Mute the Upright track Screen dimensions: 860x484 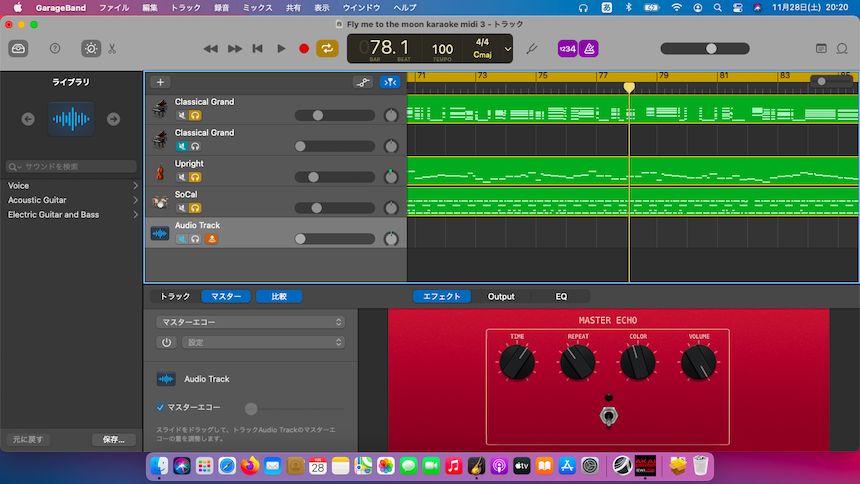(182, 177)
